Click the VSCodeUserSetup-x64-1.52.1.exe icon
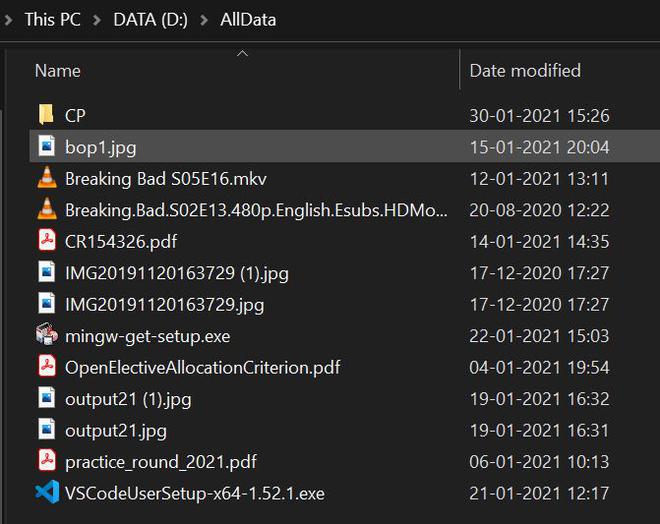660x524 pixels. (46, 492)
